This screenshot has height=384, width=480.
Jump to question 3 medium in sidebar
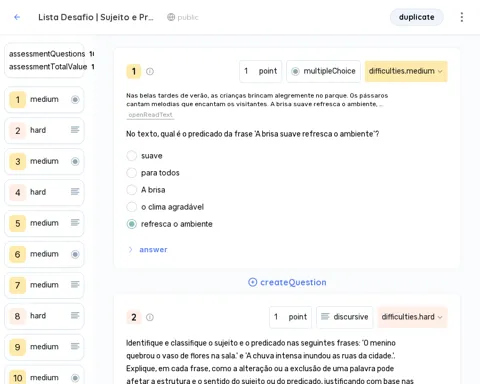coord(44,161)
